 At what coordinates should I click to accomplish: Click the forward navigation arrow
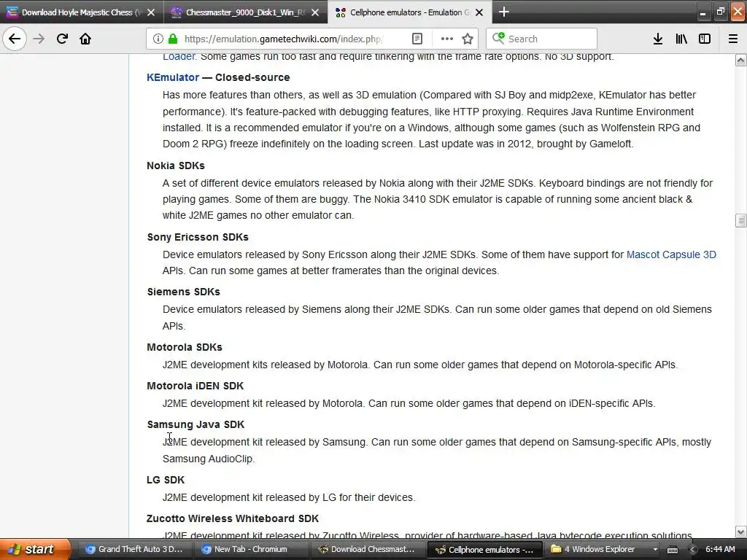coord(39,39)
